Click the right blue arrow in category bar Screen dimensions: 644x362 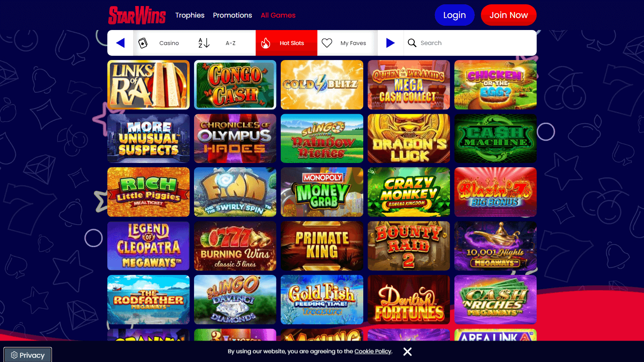point(390,43)
